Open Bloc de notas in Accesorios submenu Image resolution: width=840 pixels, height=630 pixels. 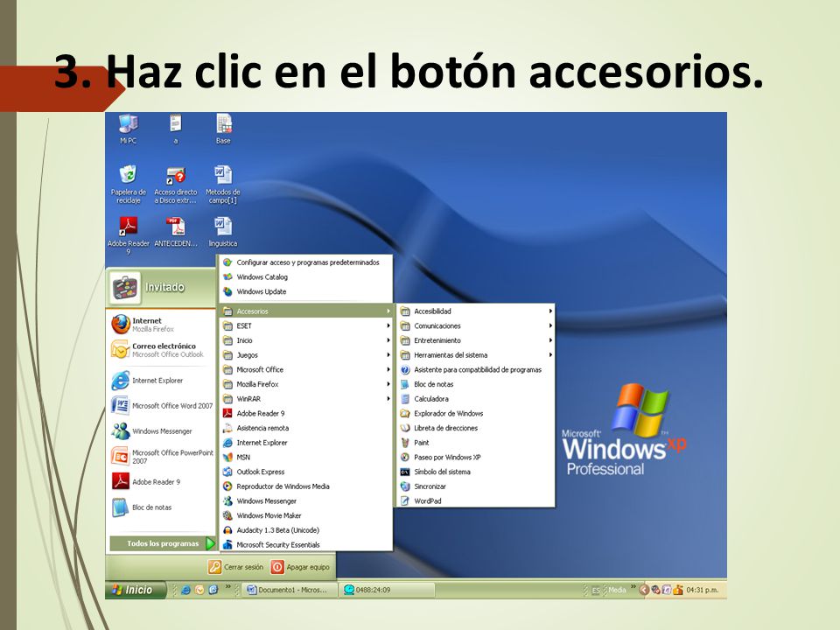(x=475, y=384)
